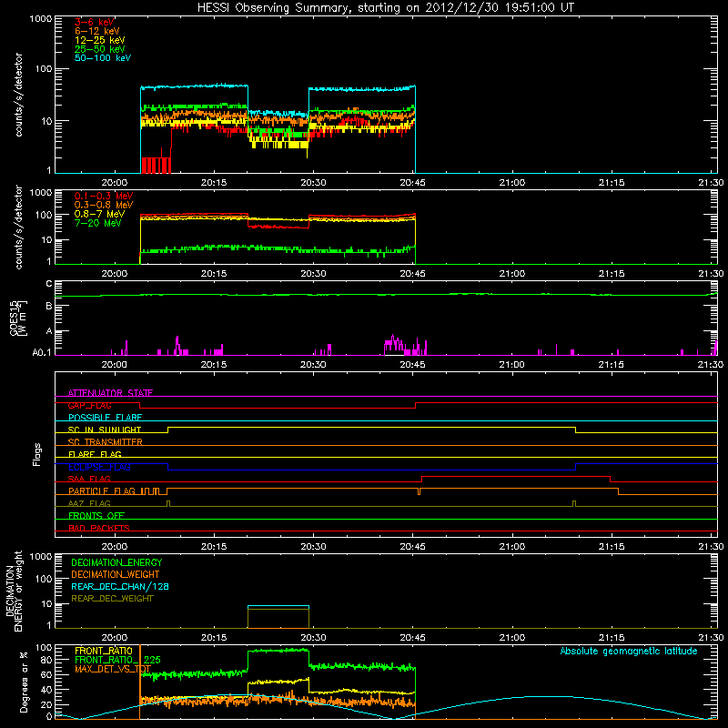728x728 pixels.
Task: Select the FRONTS_OFF flag label
Action: pyautogui.click(x=96, y=516)
